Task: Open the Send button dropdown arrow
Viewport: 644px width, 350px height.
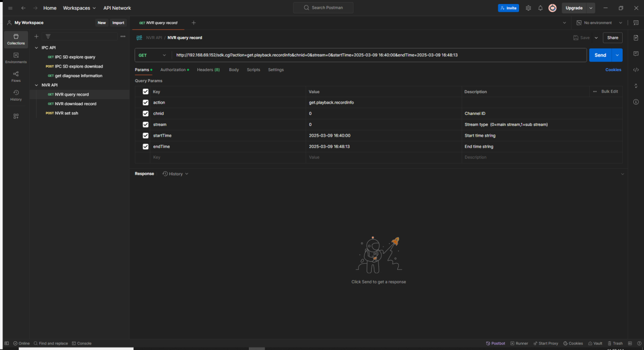Action: 618,55
